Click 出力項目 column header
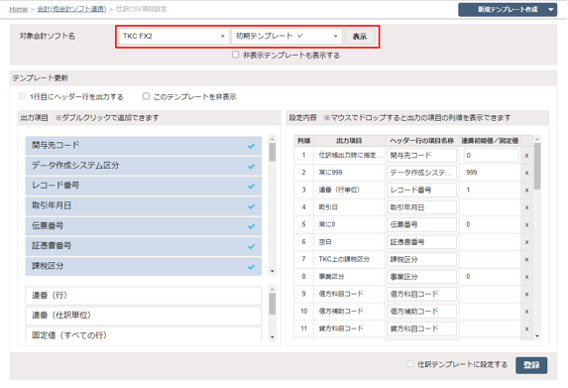568x388 pixels. pyautogui.click(x=349, y=141)
